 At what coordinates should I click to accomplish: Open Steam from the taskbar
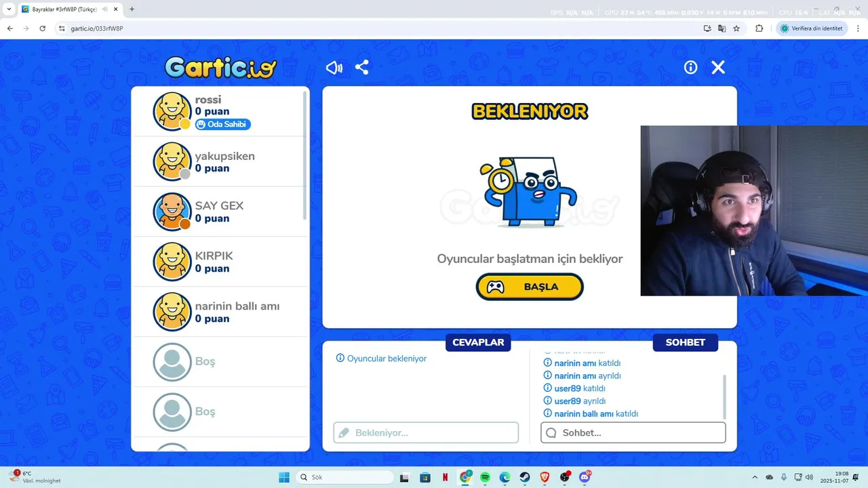click(526, 477)
